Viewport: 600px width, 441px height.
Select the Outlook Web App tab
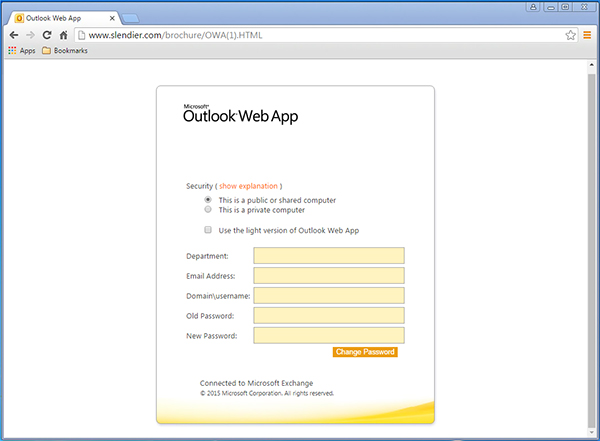[x=63, y=18]
